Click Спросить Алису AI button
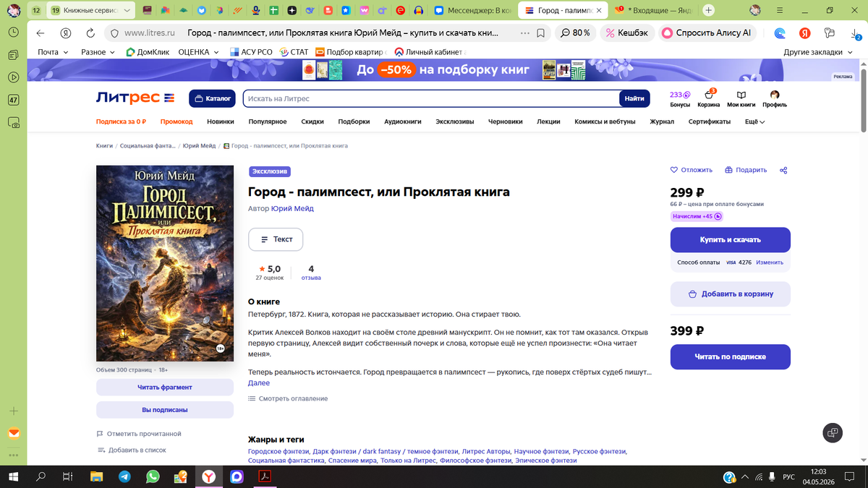868x488 pixels. (707, 33)
